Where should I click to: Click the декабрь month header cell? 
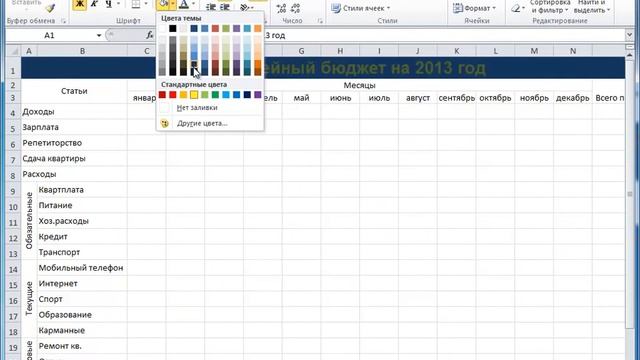click(x=573, y=98)
